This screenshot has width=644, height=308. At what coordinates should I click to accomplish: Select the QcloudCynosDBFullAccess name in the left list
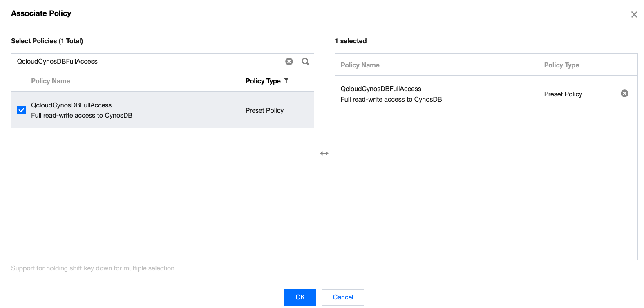click(x=72, y=105)
